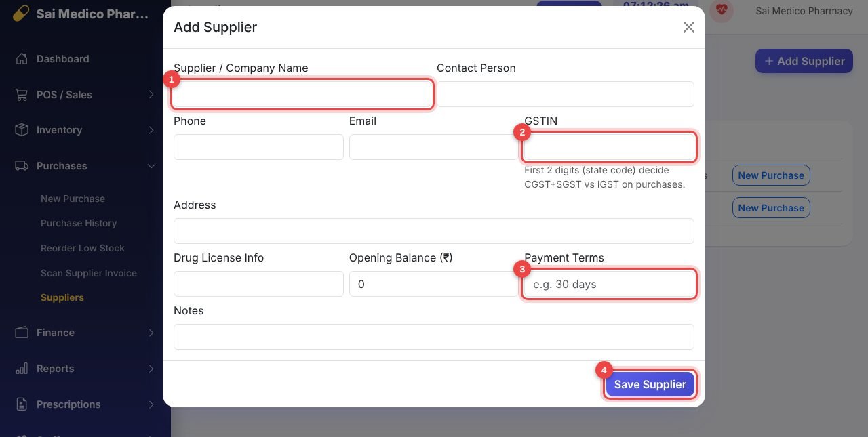Click the Payment Terms field
This screenshot has width=868, height=437.
click(x=609, y=284)
